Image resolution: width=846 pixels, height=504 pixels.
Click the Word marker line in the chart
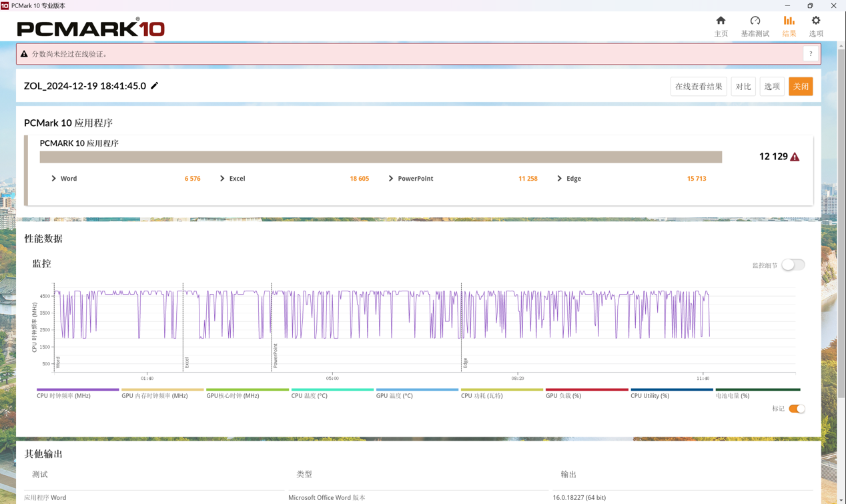[x=55, y=327]
